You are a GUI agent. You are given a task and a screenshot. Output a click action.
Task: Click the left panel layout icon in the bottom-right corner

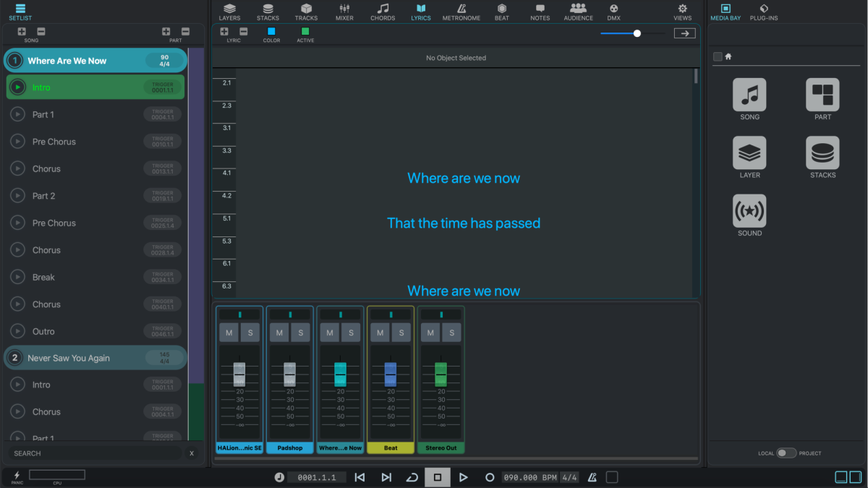pos(841,477)
